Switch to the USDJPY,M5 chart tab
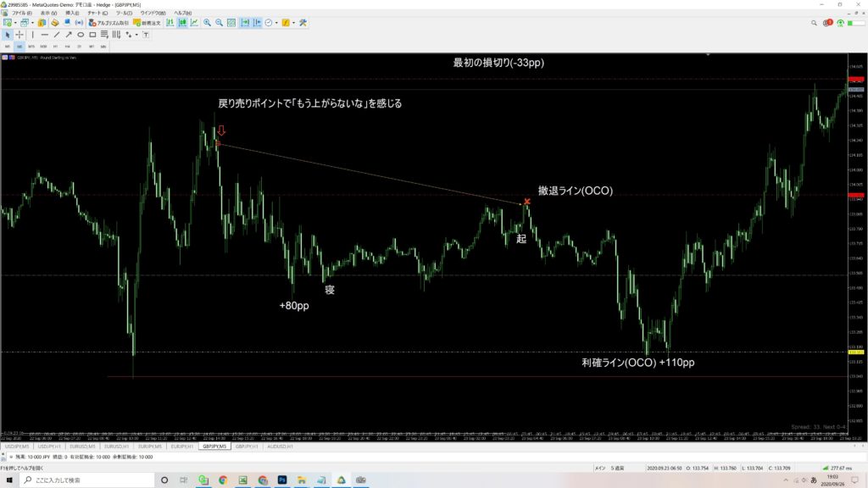 click(x=16, y=445)
